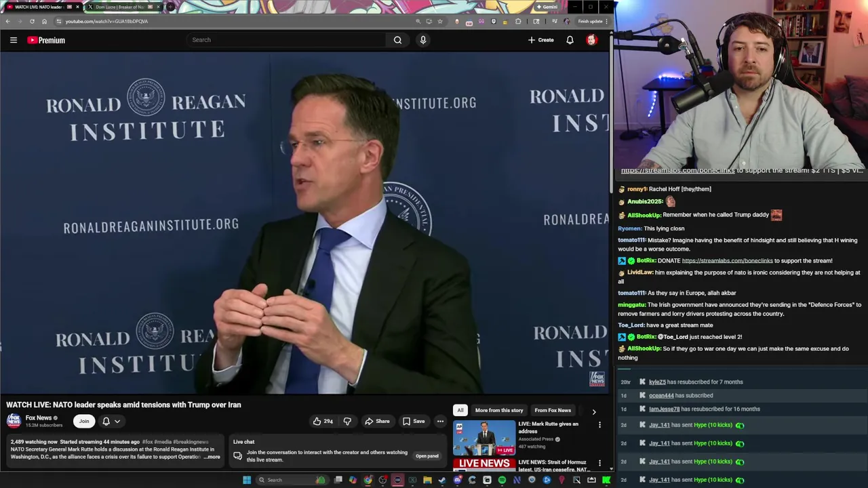Select the More from this story chip
The image size is (868, 488).
(x=499, y=410)
